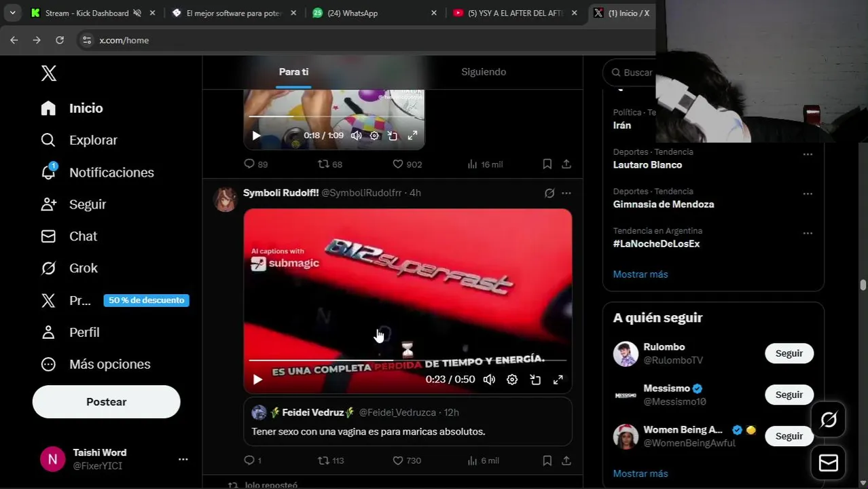Viewport: 868px width, 489px height.
Task: Switch to WhatsApp browser tab
Action: click(375, 13)
